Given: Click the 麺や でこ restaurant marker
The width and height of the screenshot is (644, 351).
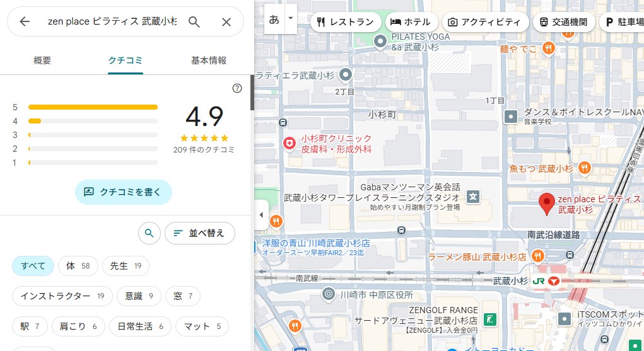Looking at the screenshot, I should (549, 48).
